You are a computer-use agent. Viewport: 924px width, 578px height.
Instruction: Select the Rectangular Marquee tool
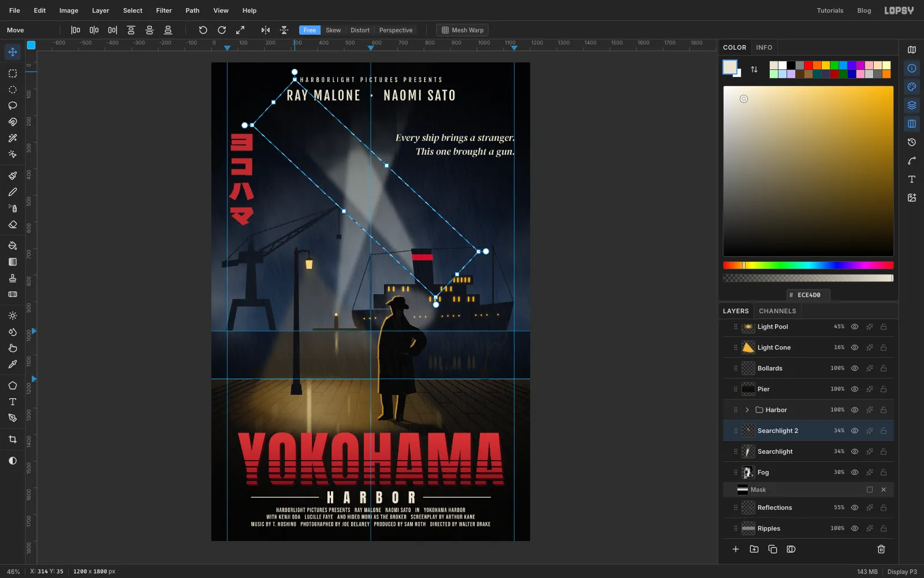(x=13, y=73)
